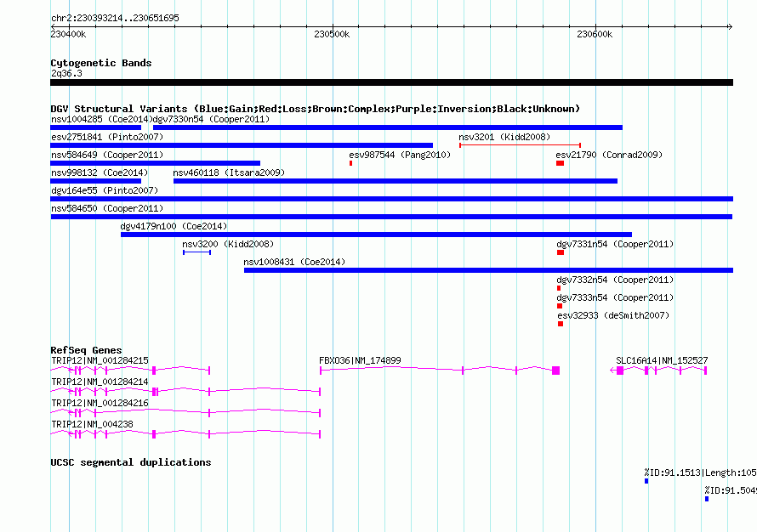Click the nsv3201 (Kidd2008) red loss span

point(520,145)
